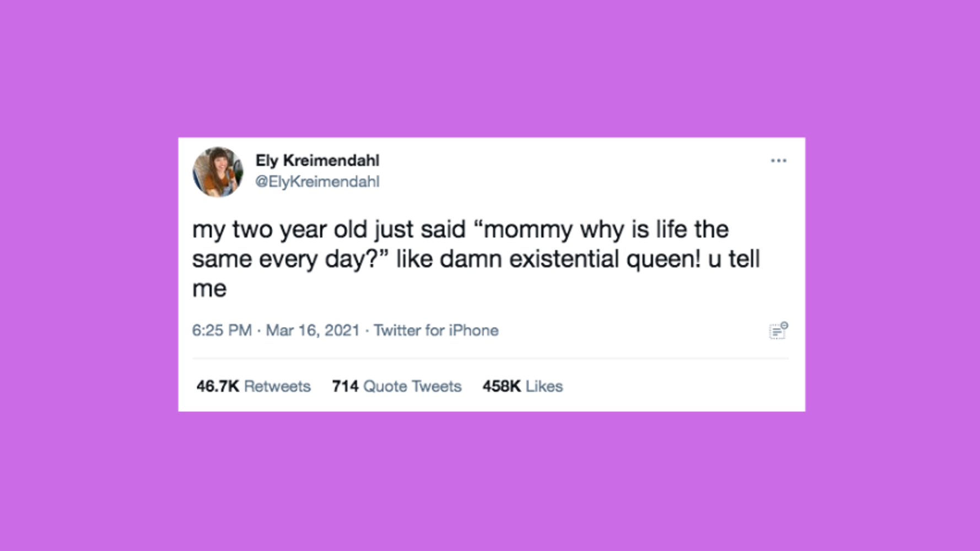Viewport: 980px width, 551px height.
Task: Click the word "mommy" in the tweet
Action: click(527, 229)
